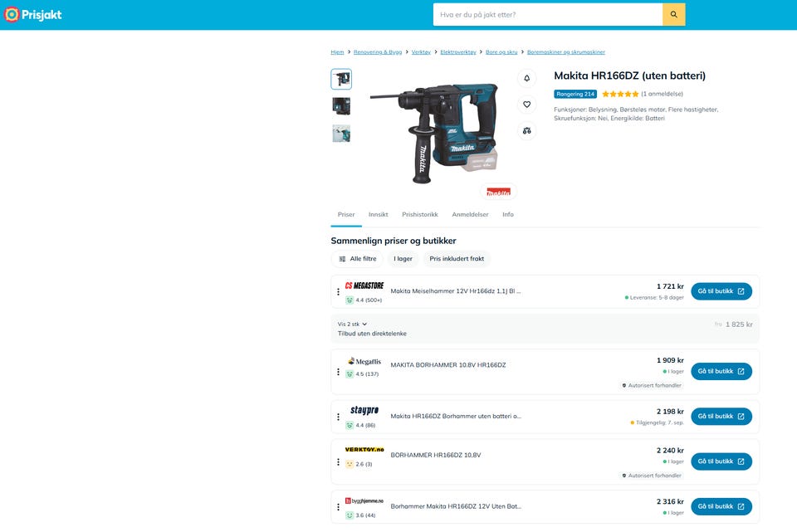Open the Hjem breadcrumb link
Image resolution: width=797 pixels, height=532 pixels.
337,51
